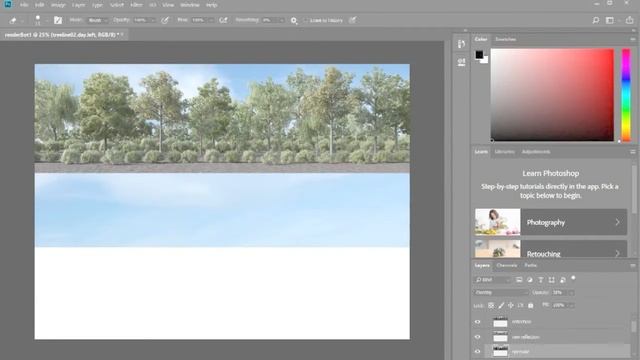This screenshot has height=360, width=640.
Task: Enable airbrush-style build-up icon
Action: click(x=223, y=20)
